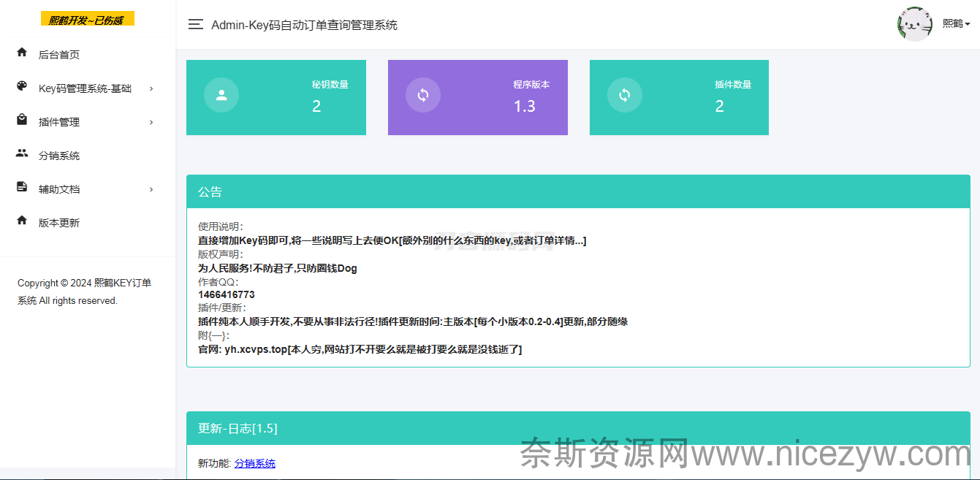Viewport: 980px width, 480px height.
Task: Click the 程序版本 value 1.3
Action: click(525, 107)
